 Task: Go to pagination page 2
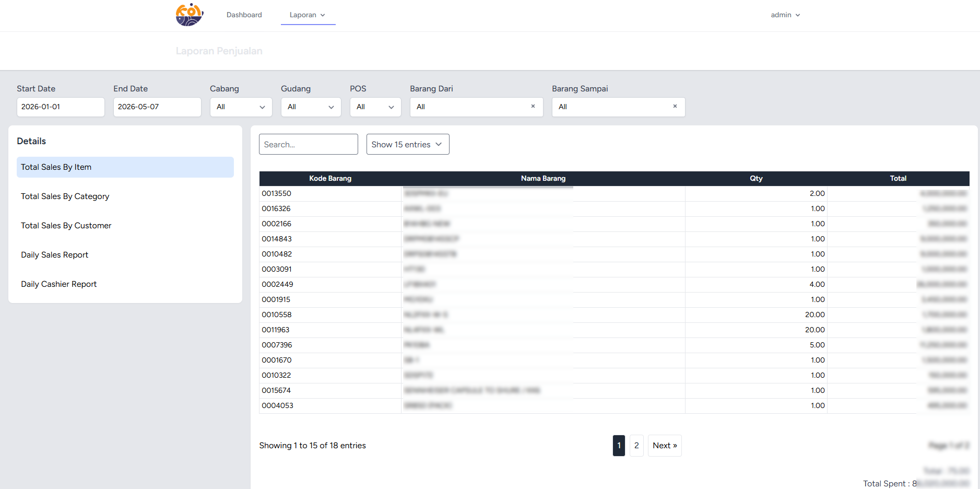[x=636, y=446]
